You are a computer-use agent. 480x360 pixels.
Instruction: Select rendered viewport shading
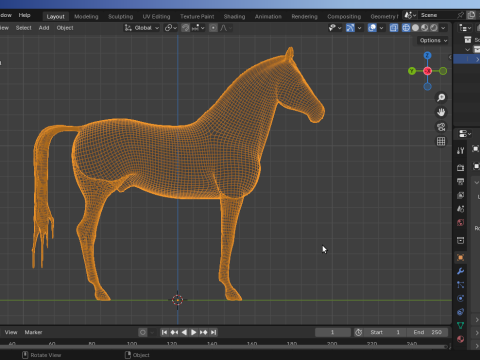[434, 28]
